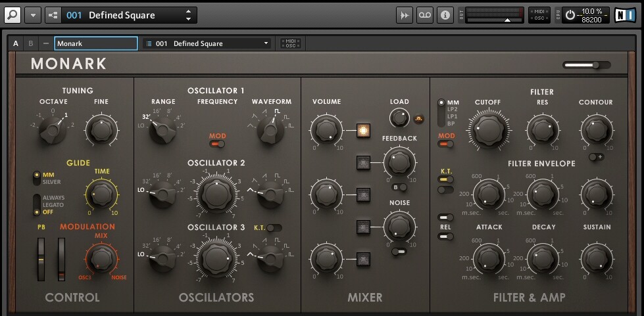Click the mixer FEEDBACK knob
Screen dimensions: 644x316
[399, 162]
